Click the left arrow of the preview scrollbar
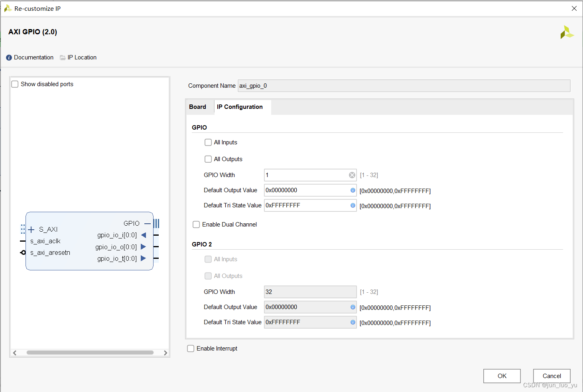 click(15, 353)
